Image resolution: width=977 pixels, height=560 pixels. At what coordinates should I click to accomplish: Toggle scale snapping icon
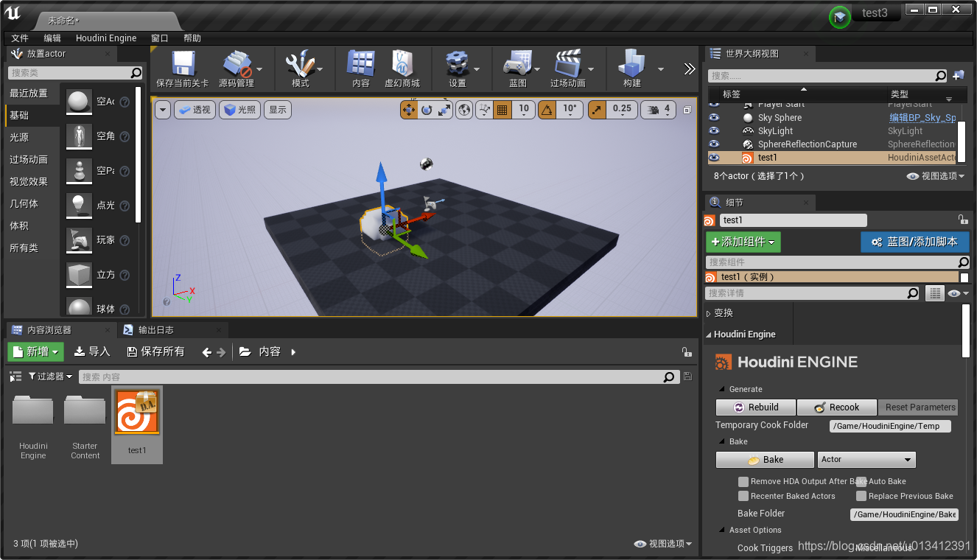596,110
